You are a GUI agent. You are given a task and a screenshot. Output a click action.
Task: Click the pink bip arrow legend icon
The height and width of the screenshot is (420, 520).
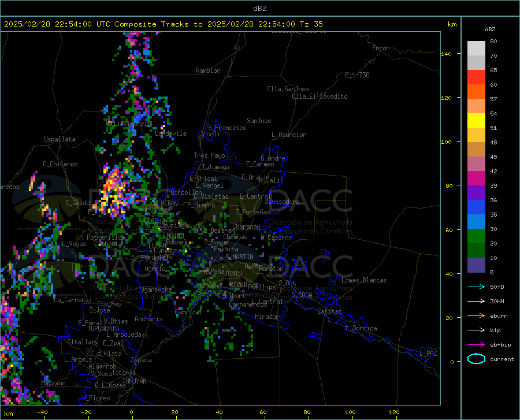pos(476,330)
